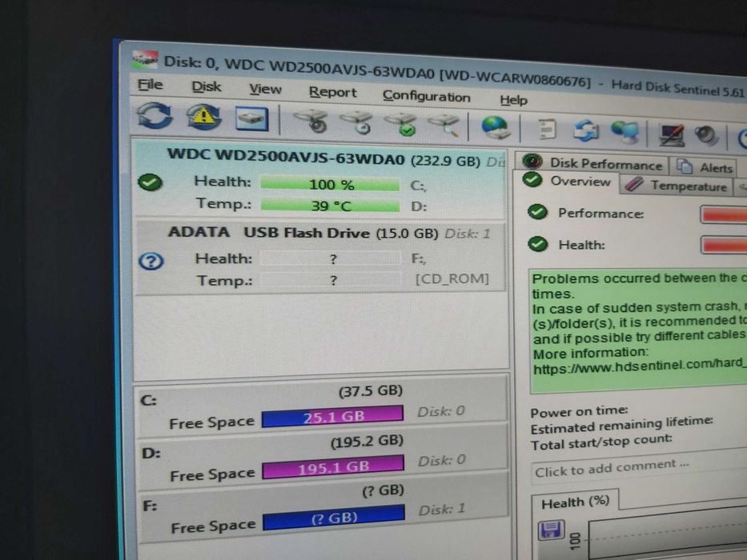The height and width of the screenshot is (560, 747).
Task: Open the Alerts tab
Action: click(705, 167)
